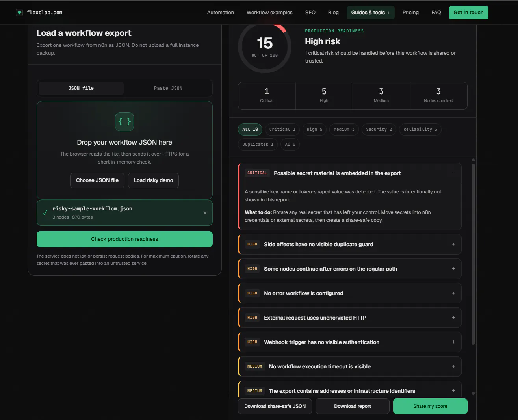Filter findings by High 5
This screenshot has height=420, width=518.
(x=314, y=129)
